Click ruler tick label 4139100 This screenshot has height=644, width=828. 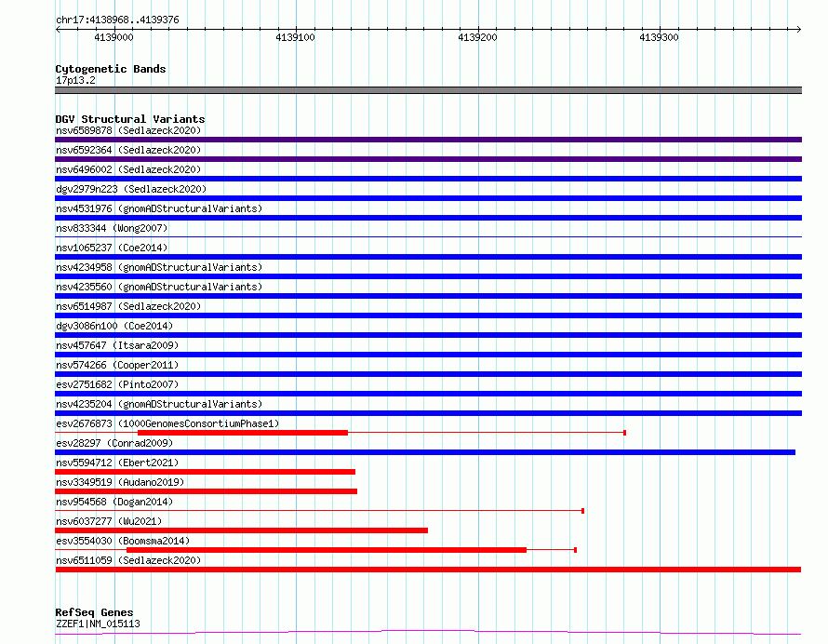coord(295,37)
